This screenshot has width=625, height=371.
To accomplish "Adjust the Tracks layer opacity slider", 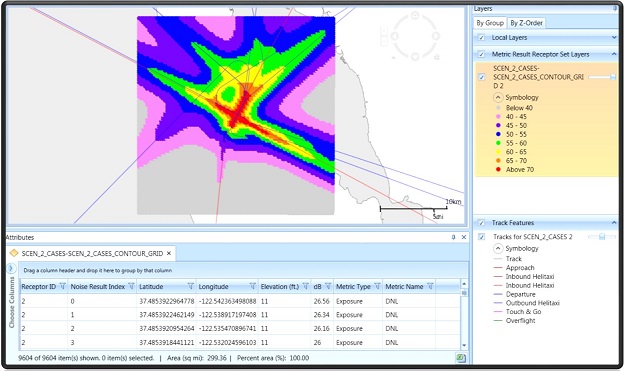I will 602,237.
